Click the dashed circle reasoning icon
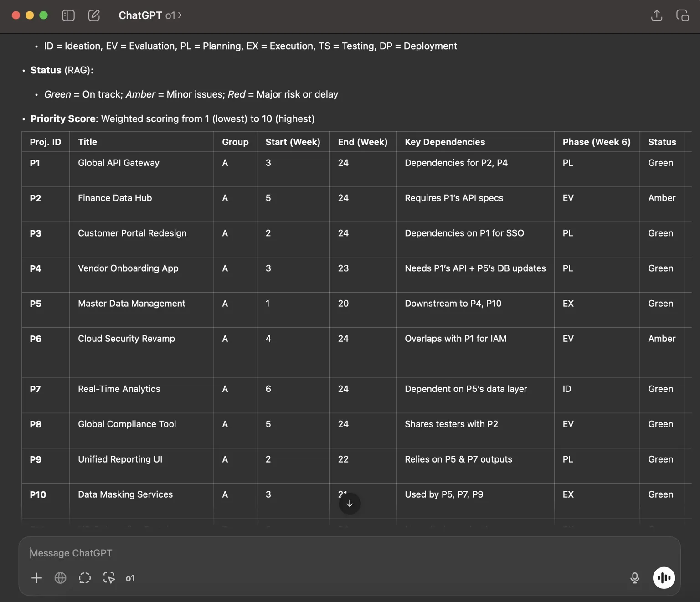Image resolution: width=700 pixels, height=602 pixels. [x=85, y=578]
